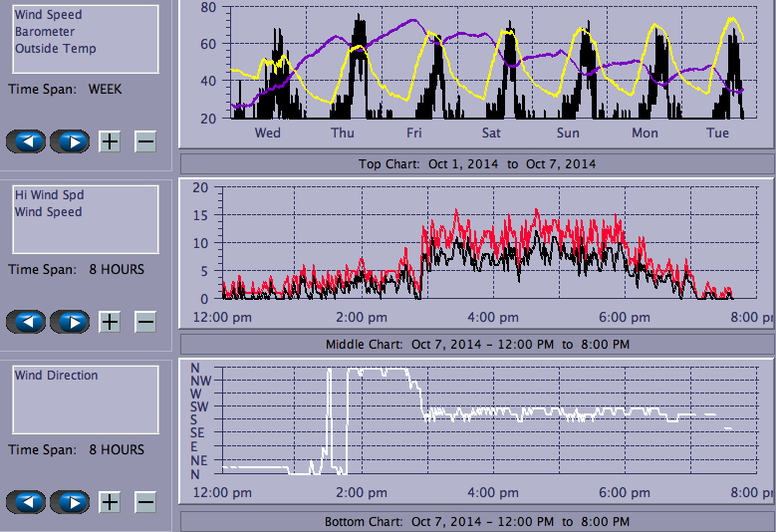Select Barometer in the top sensor list

(44, 32)
